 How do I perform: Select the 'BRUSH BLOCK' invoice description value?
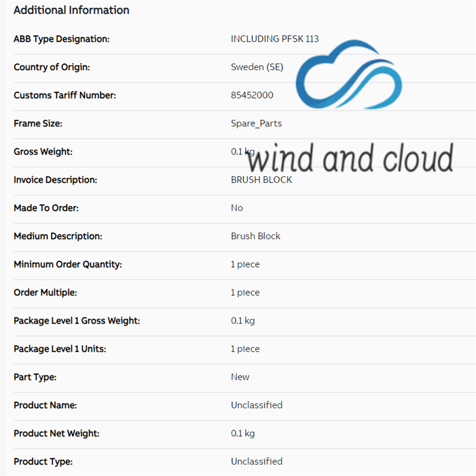click(x=262, y=180)
